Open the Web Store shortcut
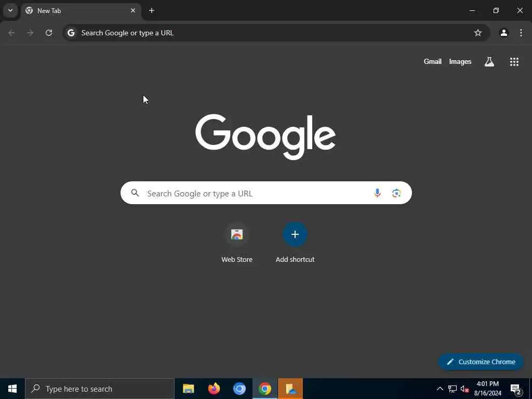 [237, 242]
